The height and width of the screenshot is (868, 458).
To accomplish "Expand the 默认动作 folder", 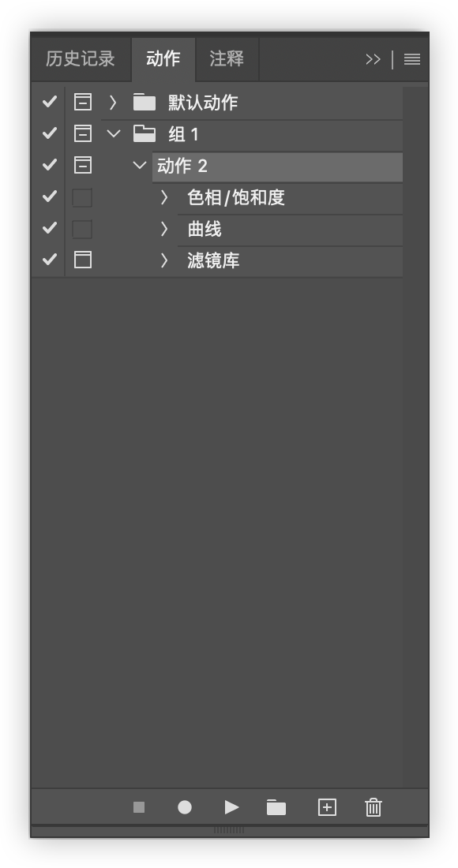I will coord(113,102).
